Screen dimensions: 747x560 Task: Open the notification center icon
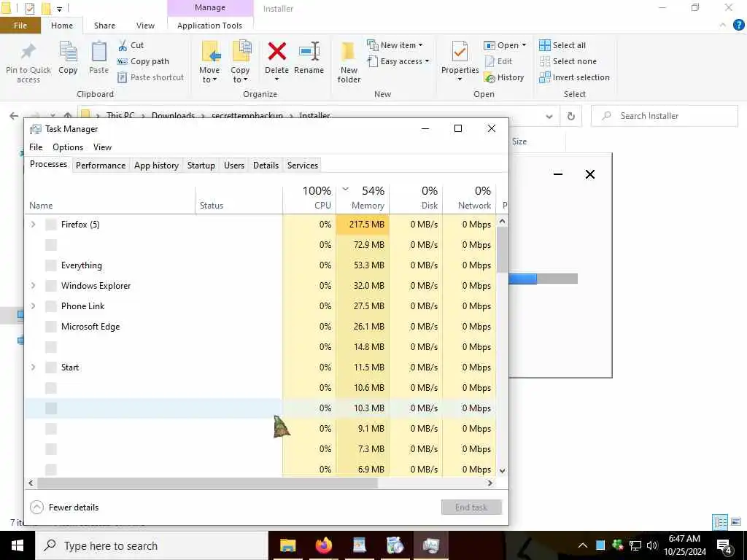[724, 546]
